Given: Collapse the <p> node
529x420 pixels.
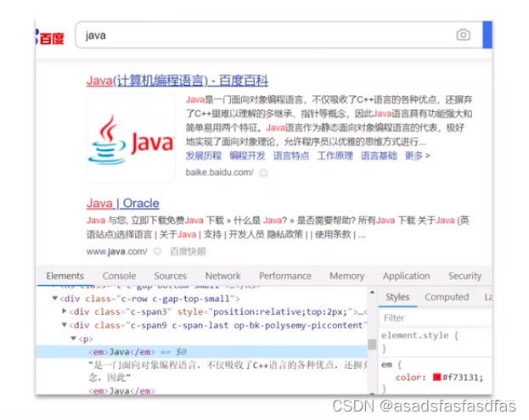Looking at the screenshot, I should [73, 338].
